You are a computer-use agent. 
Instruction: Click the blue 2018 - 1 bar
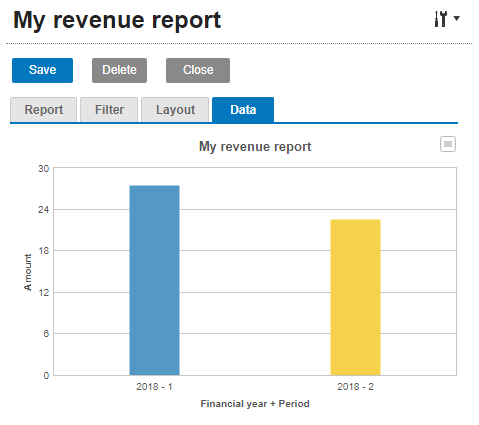pos(155,280)
